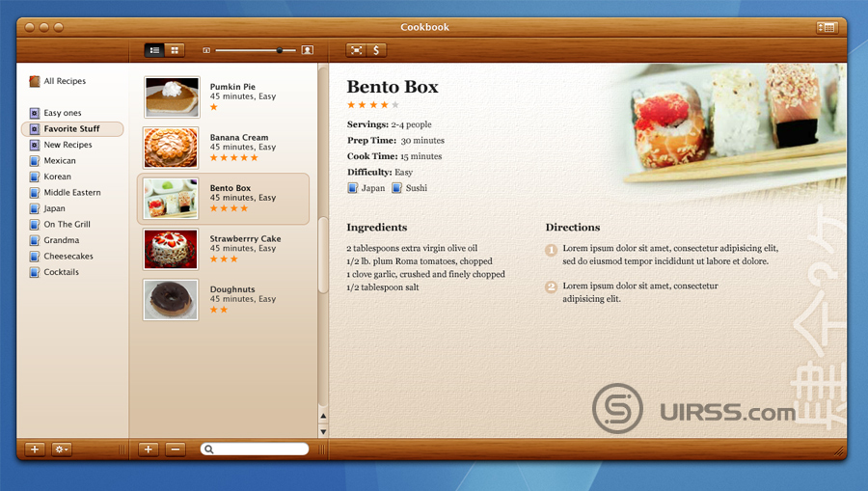Click the Prep Time 30 minutes line
The width and height of the screenshot is (868, 491).
pyautogui.click(x=395, y=141)
